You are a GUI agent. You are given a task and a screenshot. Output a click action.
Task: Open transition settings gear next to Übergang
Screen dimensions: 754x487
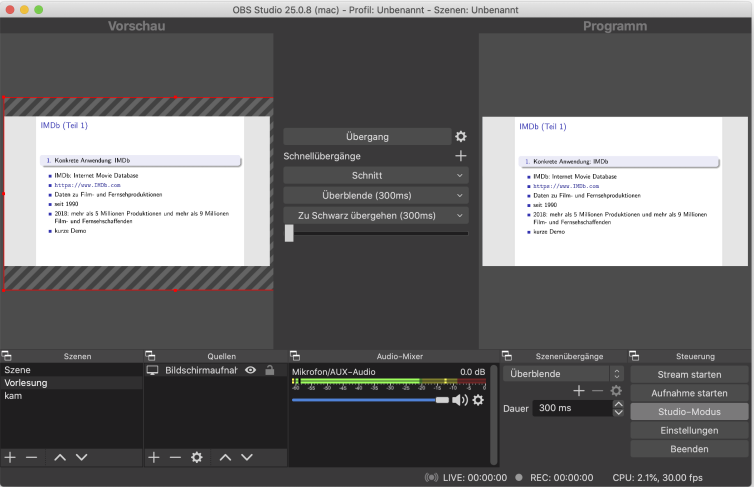coord(461,137)
